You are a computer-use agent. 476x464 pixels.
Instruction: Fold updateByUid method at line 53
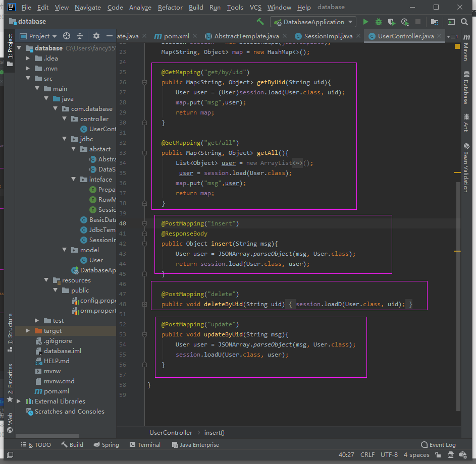tap(144, 334)
